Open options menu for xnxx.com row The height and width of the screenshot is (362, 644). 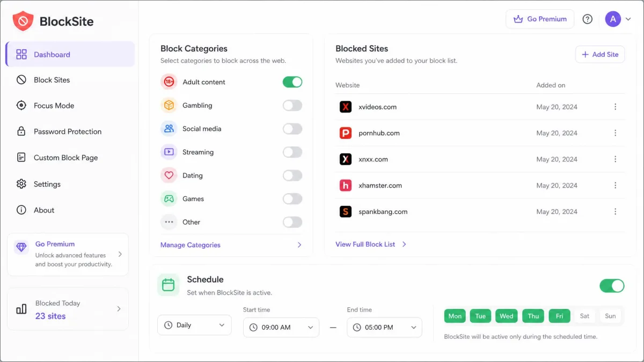coord(615,159)
